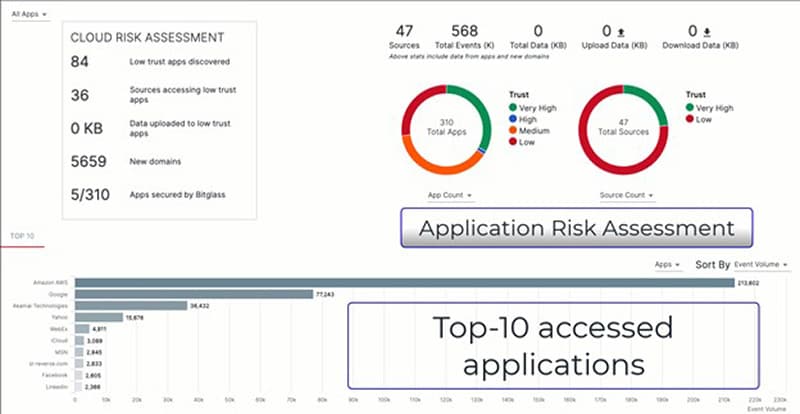Expand the Source Count dropdown
The height and width of the screenshot is (414, 800).
(625, 195)
